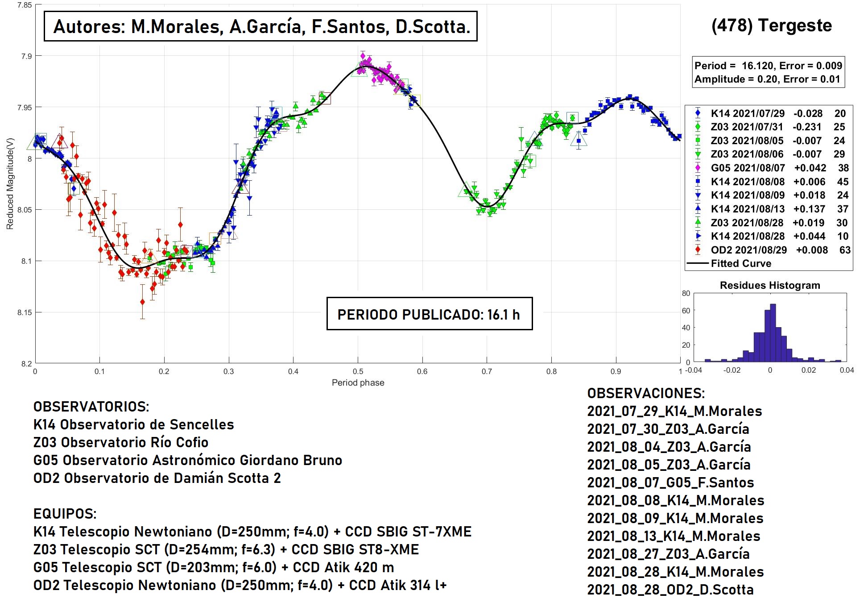Select Z03 Observatorio Río Cofio line
The image size is (868, 607).
[121, 442]
